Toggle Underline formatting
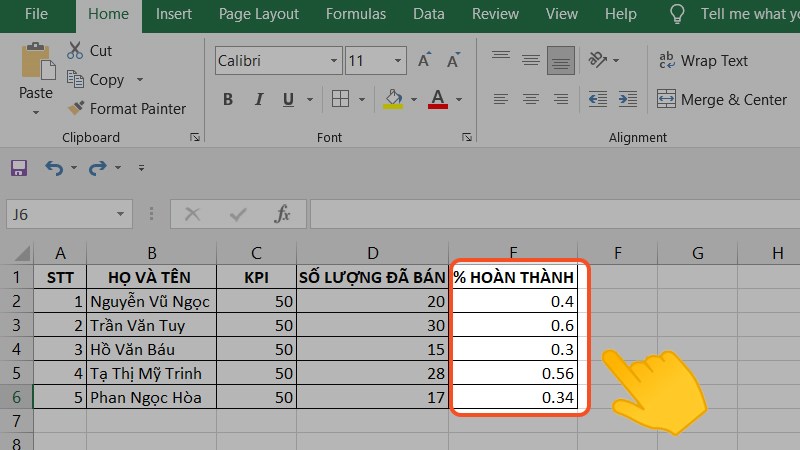 pos(288,99)
